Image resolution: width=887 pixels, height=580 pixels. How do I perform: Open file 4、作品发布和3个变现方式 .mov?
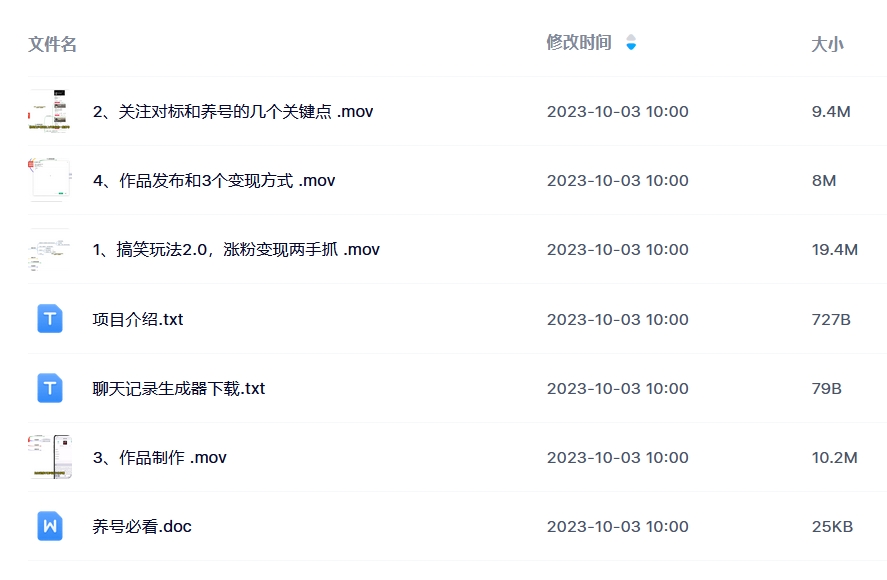[213, 181]
